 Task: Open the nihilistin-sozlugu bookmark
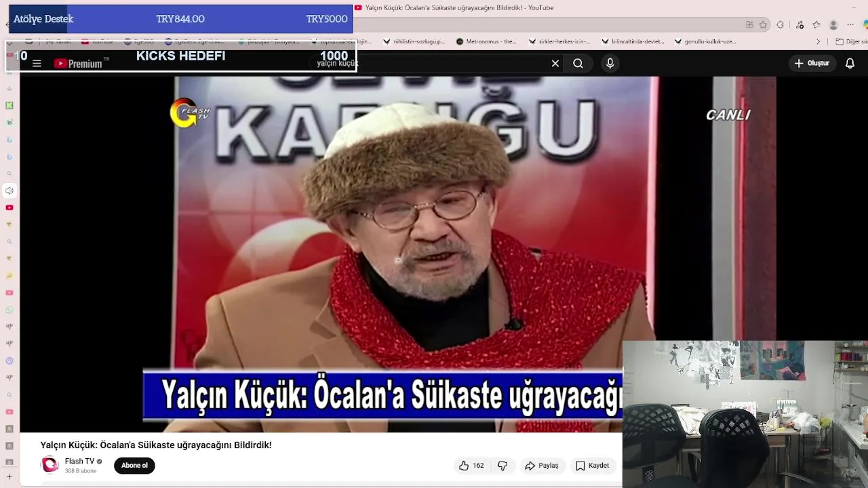coord(414,41)
